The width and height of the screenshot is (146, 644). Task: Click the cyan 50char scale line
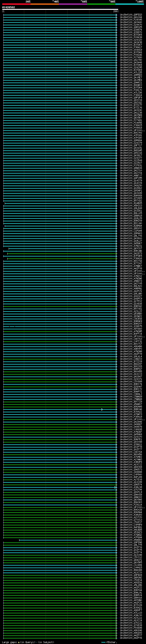tap(103, 642)
